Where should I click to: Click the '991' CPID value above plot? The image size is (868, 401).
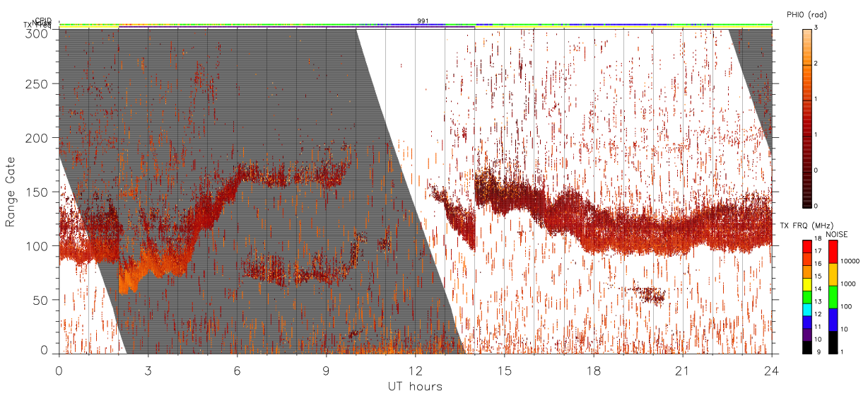[423, 21]
